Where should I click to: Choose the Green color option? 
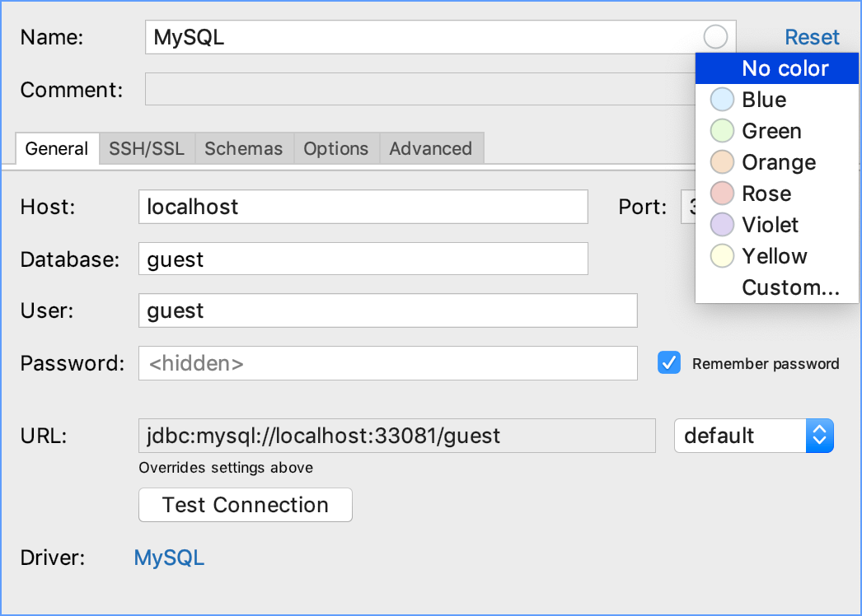point(777,131)
